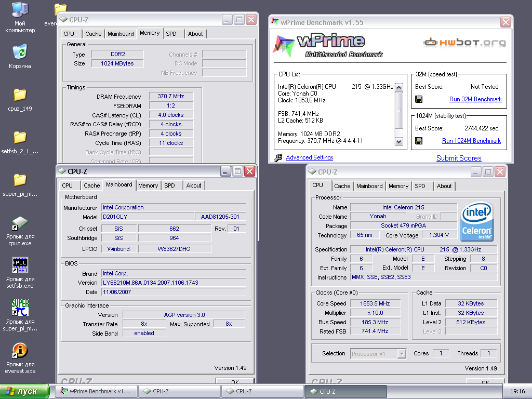Click down arrow of CPU List scrollbar
Screen dimensions: 532x399
coord(399,142)
